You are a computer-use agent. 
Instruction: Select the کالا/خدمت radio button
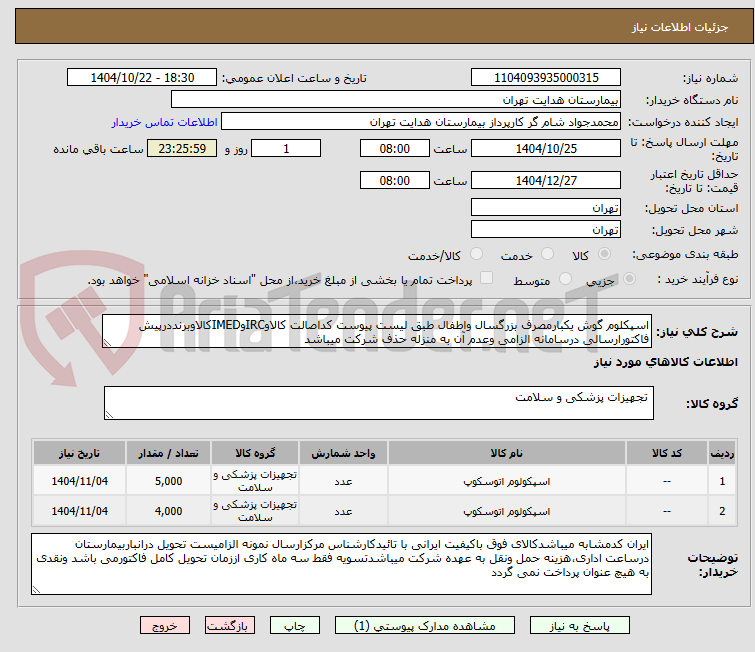[x=476, y=254]
